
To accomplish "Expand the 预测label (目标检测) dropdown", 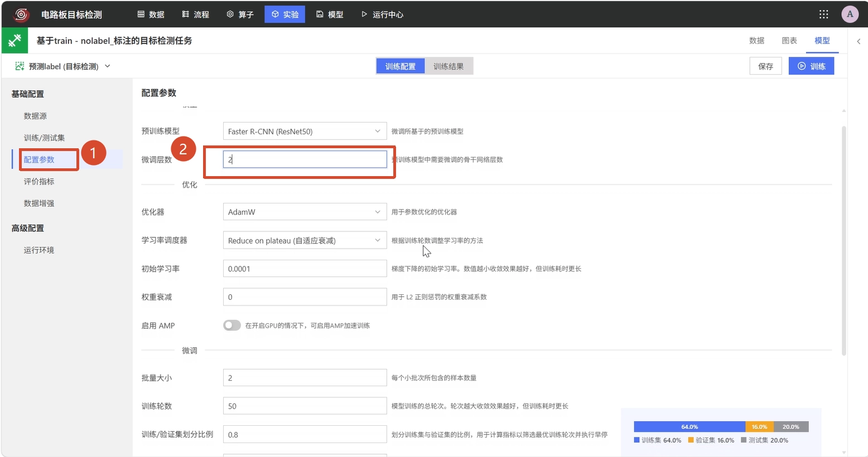I will coord(108,66).
